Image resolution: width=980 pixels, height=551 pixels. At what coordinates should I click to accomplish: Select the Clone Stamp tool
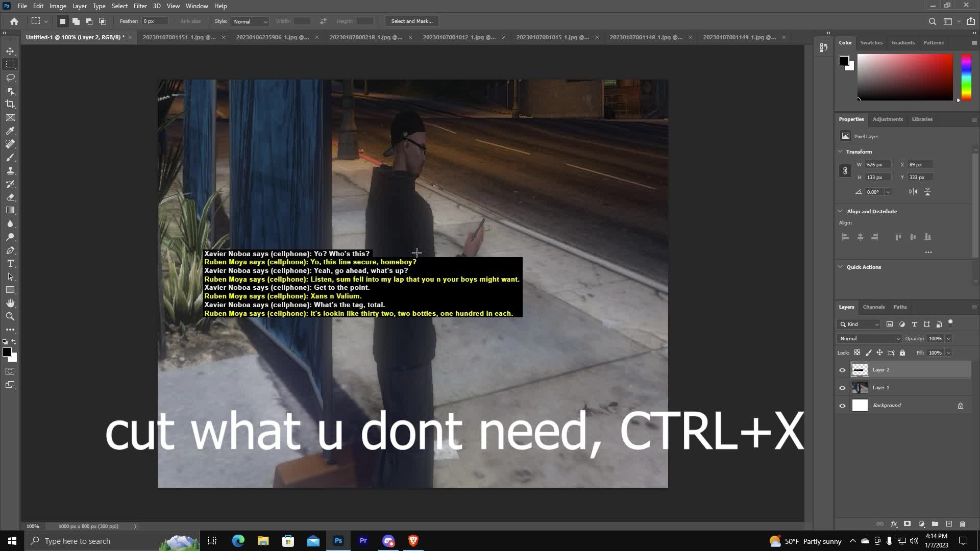[10, 170]
